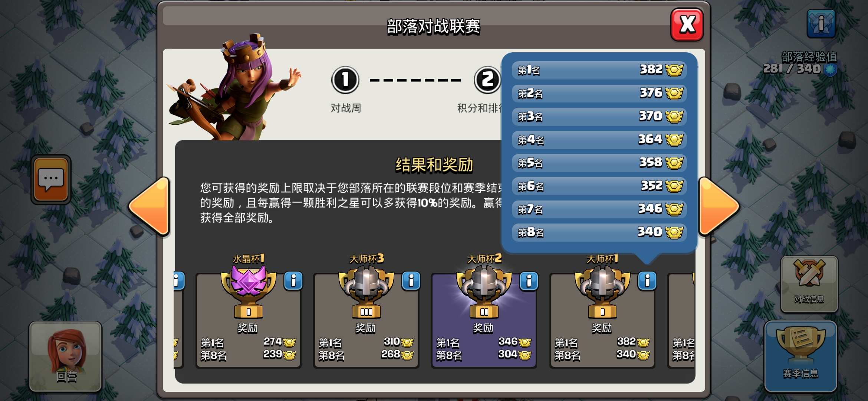
Task: Select the 大师杯3 reward card
Action: pyautogui.click(x=366, y=321)
